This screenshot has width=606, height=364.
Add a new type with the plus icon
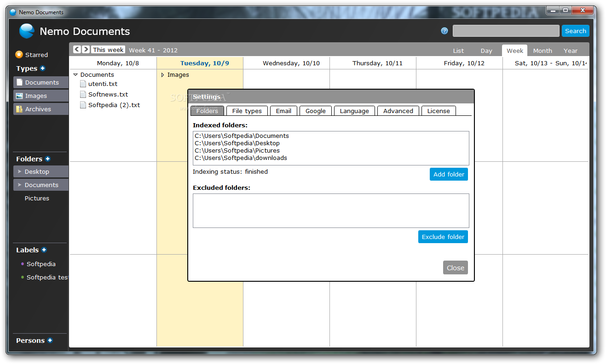pyautogui.click(x=43, y=68)
